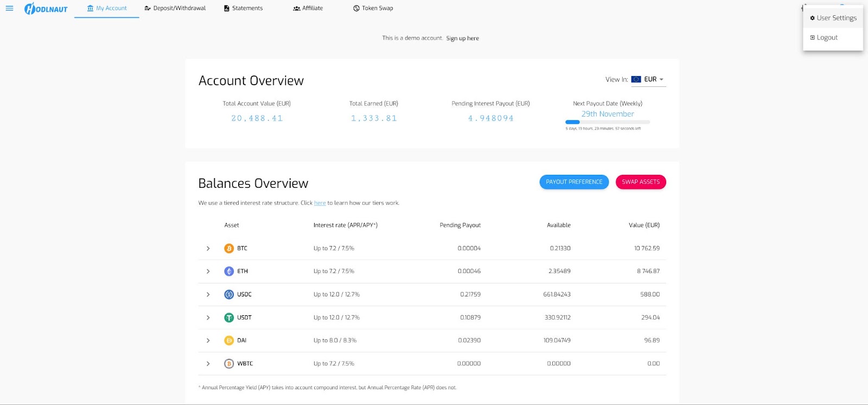Image resolution: width=868 pixels, height=405 pixels.
Task: Click the USDC available 661.84243
Action: [x=557, y=295]
